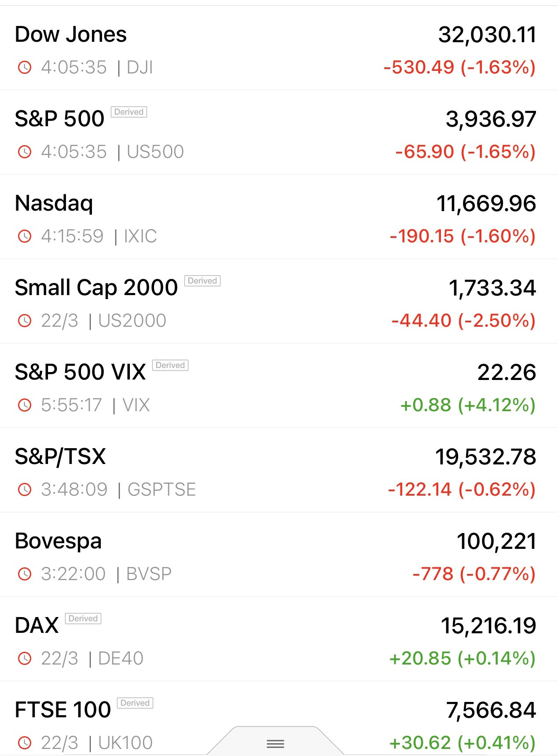Tap the clock icon in the S&P 500 VIX row
558x756 pixels.
tap(25, 405)
